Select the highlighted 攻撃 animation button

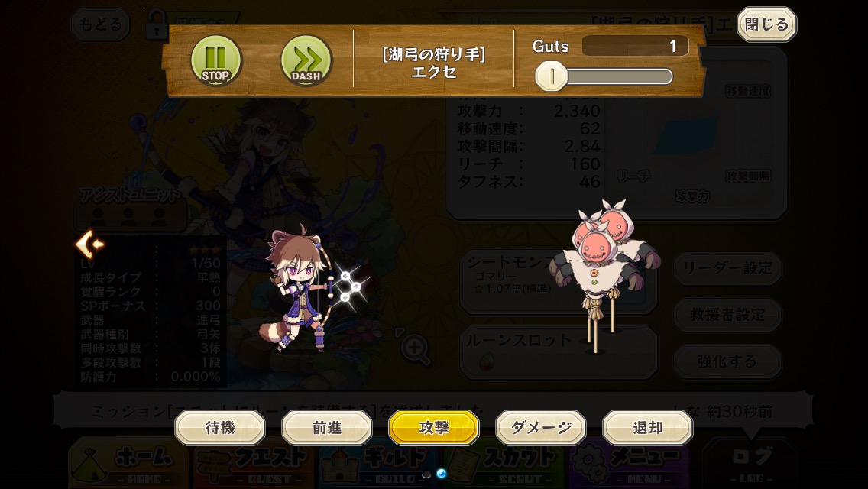point(433,428)
